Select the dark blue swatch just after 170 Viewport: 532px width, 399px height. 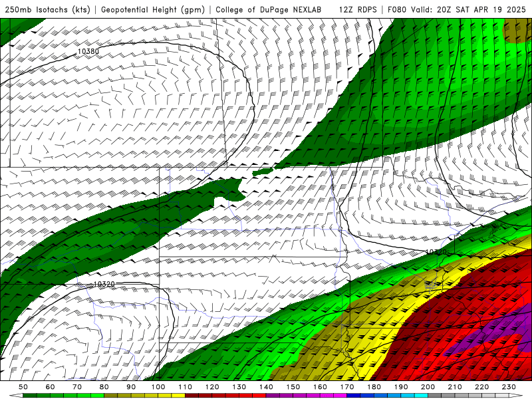(354, 396)
